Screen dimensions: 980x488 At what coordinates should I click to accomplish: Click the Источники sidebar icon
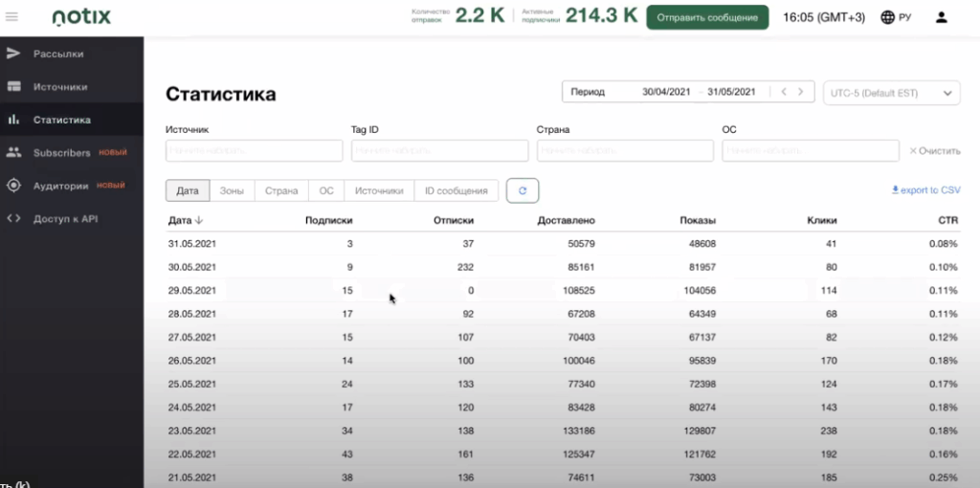coord(13,87)
